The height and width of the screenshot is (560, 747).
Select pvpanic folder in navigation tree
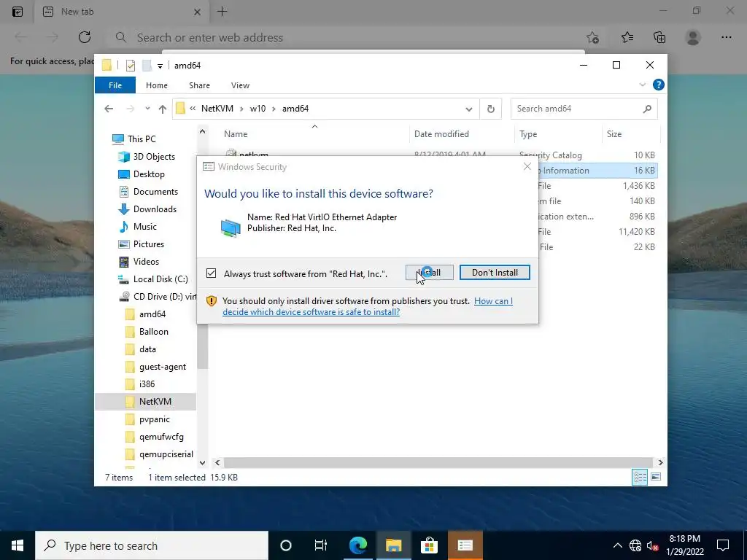pos(155,419)
